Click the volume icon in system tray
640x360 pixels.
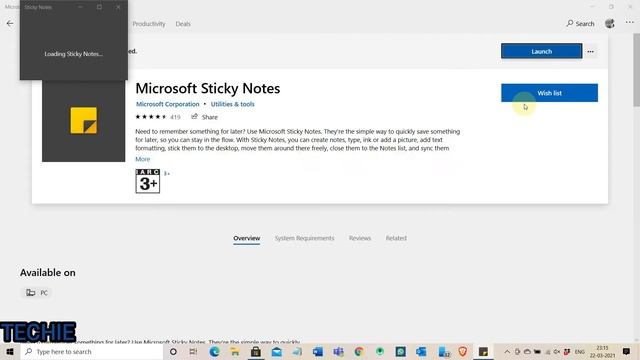(x=557, y=351)
